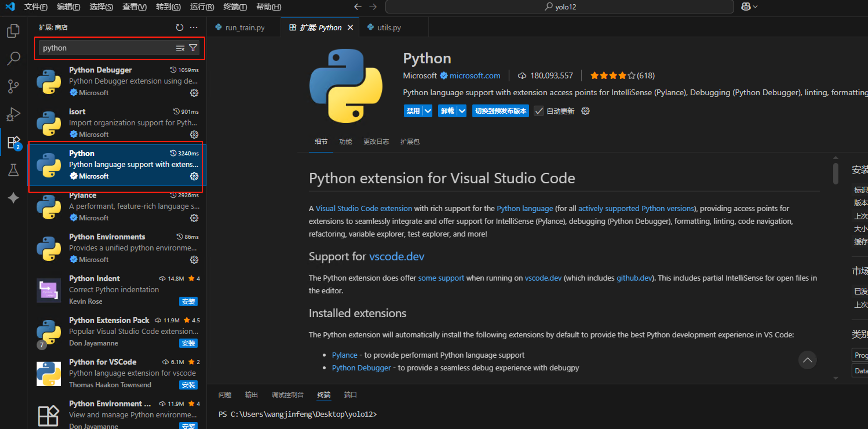This screenshot has width=868, height=429.
Task: Open the Search view
Action: 14,58
